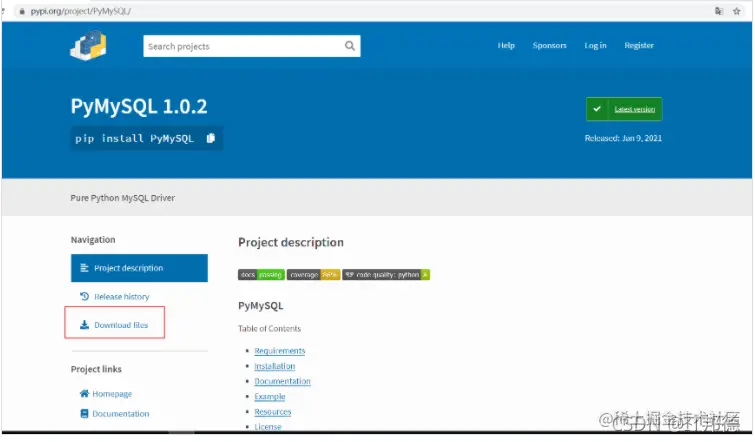This screenshot has height=442, width=755.
Task: Click the Project description list icon
Action: coord(84,268)
